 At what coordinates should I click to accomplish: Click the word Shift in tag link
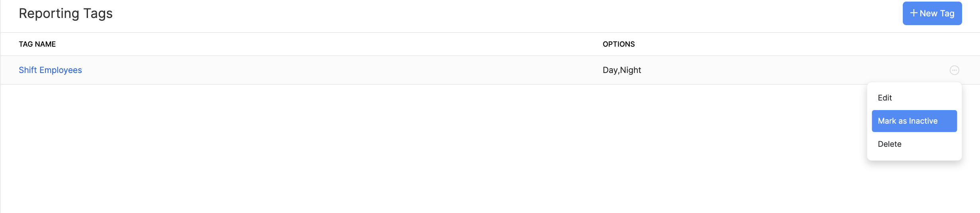(28, 70)
